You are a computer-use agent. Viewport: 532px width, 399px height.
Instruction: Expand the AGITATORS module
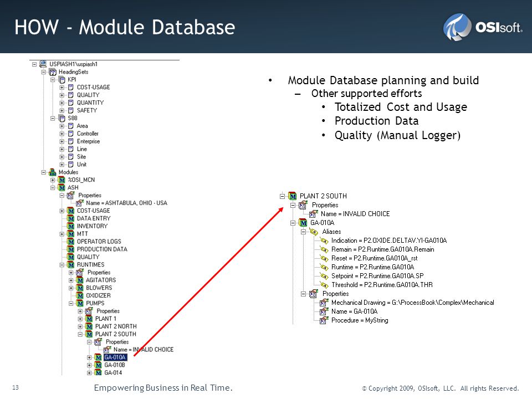coord(71,280)
